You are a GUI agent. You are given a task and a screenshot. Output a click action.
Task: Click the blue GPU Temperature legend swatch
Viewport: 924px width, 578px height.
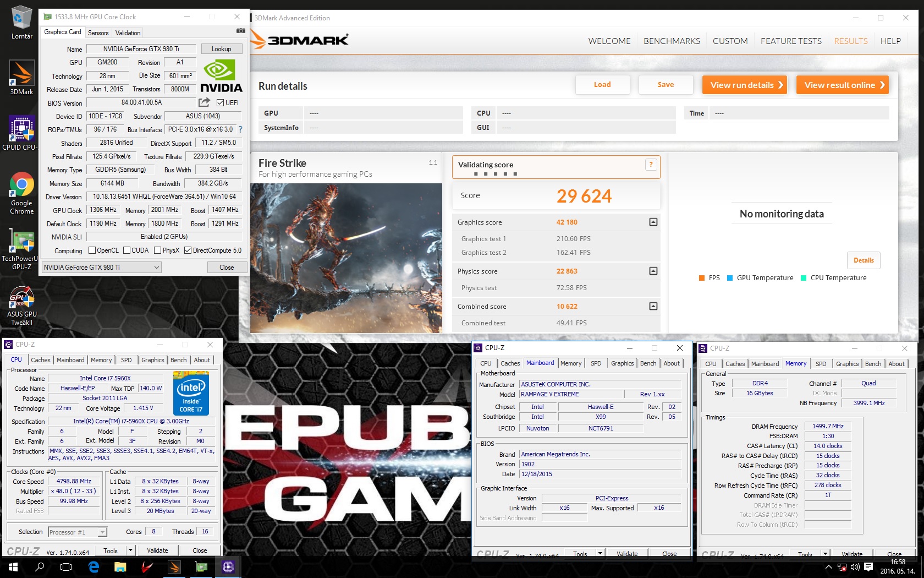pos(730,278)
